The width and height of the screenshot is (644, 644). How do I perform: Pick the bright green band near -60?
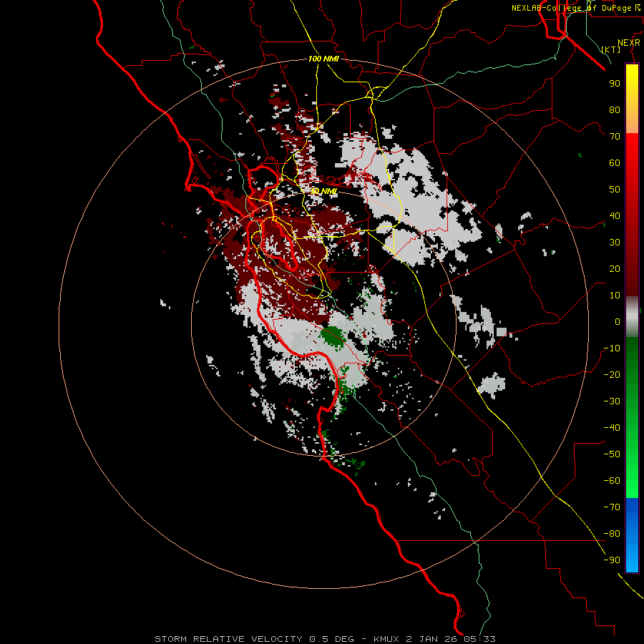point(632,484)
